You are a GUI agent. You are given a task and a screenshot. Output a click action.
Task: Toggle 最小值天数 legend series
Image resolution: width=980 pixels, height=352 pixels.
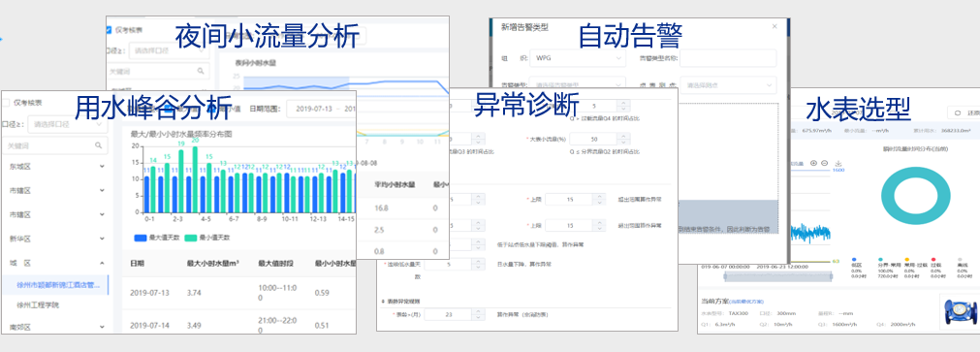point(206,238)
